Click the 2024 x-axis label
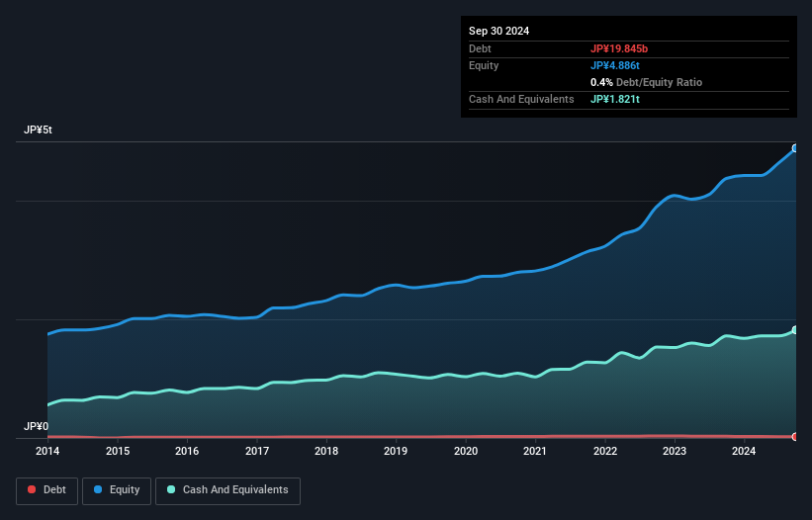This screenshot has height=520, width=812. pos(744,452)
